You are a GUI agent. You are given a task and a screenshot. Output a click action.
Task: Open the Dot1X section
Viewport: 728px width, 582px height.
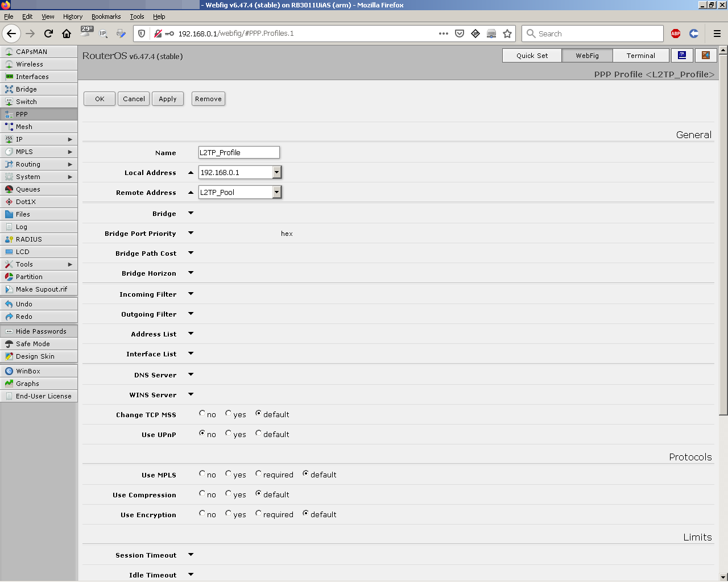tap(39, 202)
